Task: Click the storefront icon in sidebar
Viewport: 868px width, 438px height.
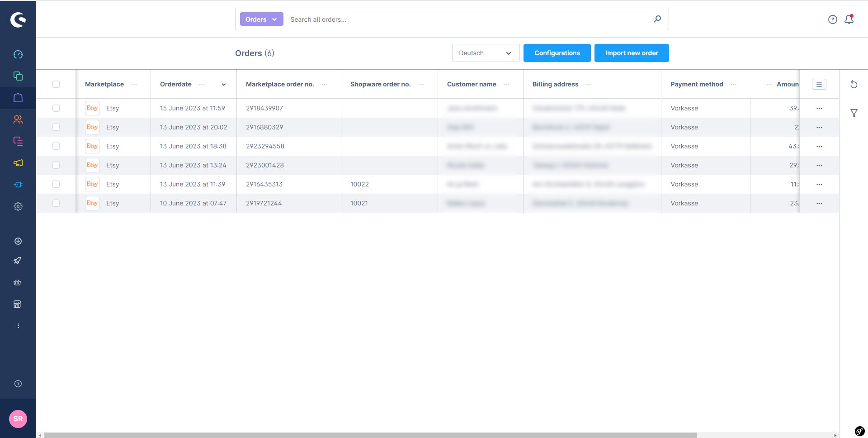Action: (x=17, y=304)
